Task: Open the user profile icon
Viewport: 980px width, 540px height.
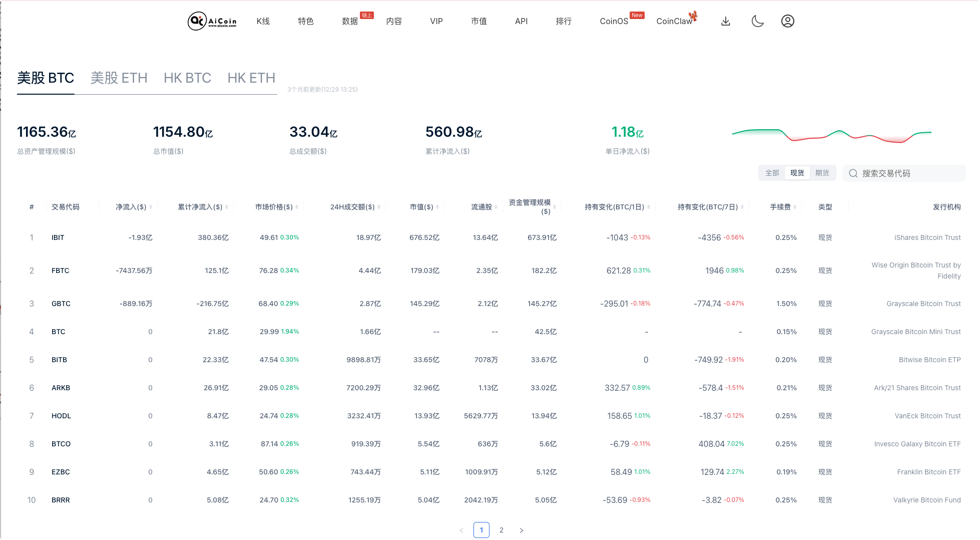Action: [787, 21]
